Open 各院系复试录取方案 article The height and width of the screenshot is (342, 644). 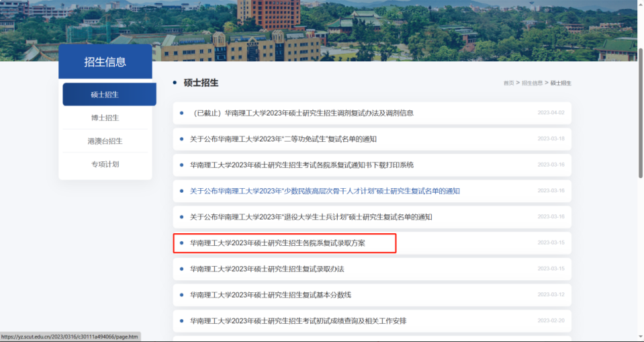[277, 243]
